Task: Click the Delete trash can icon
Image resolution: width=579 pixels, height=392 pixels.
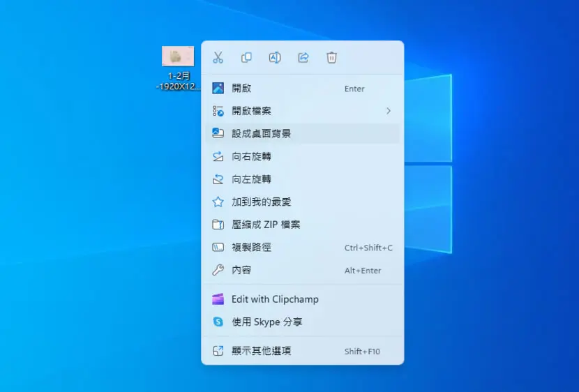Action: 331,58
